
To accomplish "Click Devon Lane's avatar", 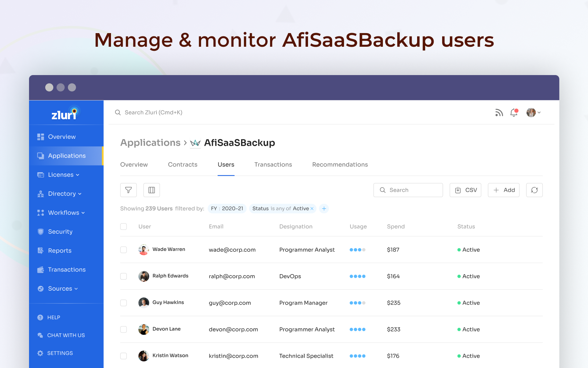I will (x=144, y=329).
